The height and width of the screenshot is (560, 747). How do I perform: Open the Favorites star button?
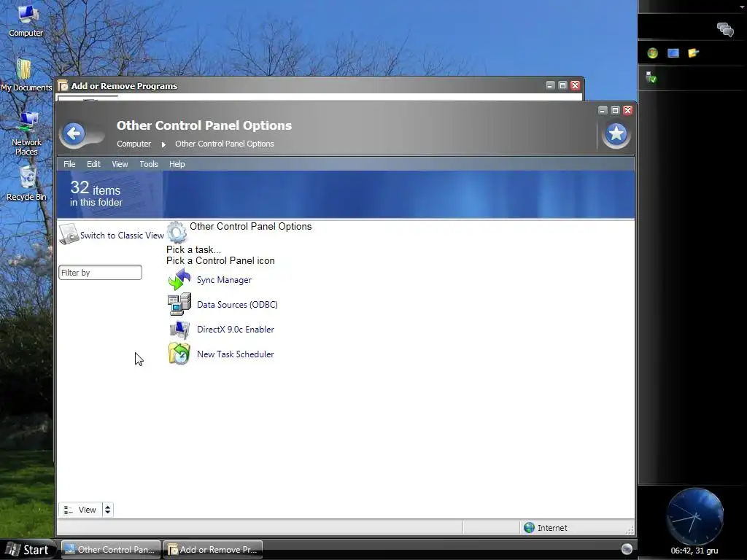coord(616,133)
